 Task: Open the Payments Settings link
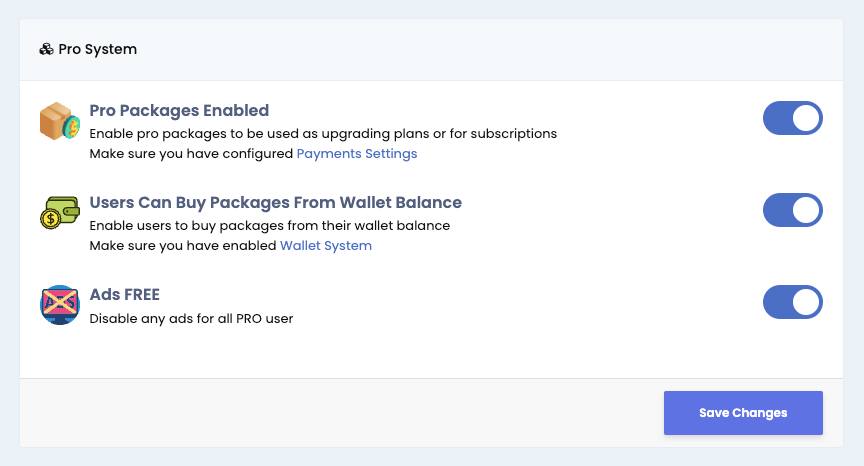tap(357, 154)
